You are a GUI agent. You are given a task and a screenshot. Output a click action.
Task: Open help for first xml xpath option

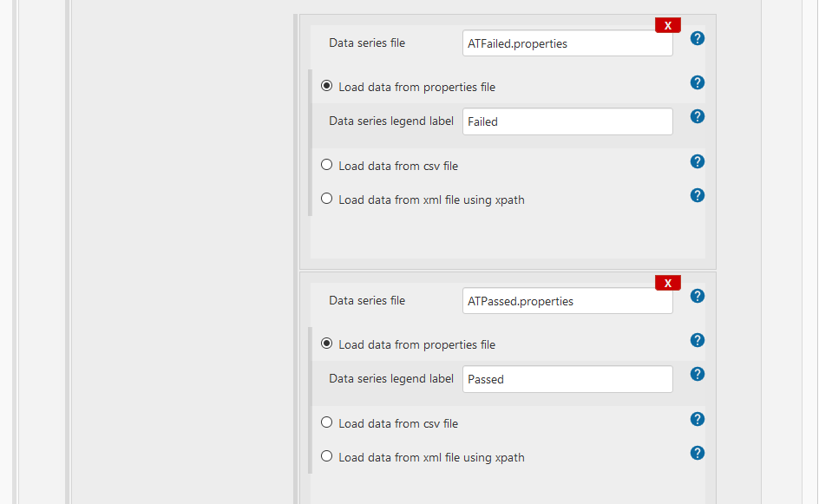(x=698, y=195)
